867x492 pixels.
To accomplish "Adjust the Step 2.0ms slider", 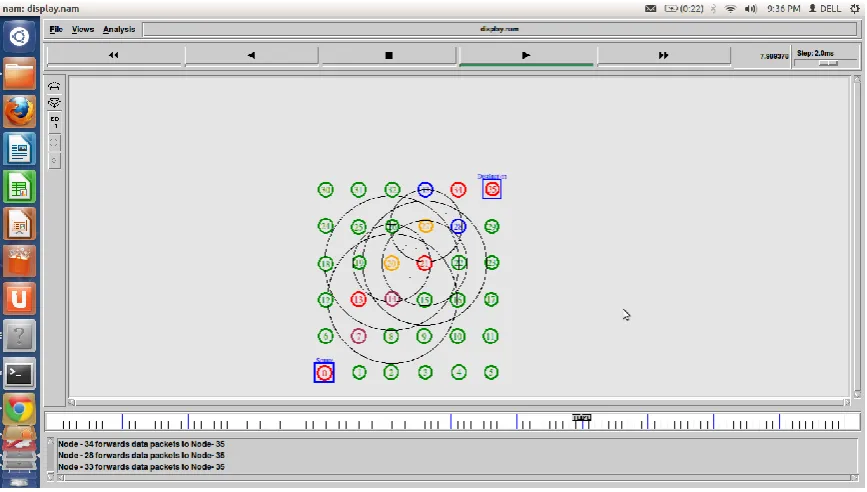I will tap(828, 63).
